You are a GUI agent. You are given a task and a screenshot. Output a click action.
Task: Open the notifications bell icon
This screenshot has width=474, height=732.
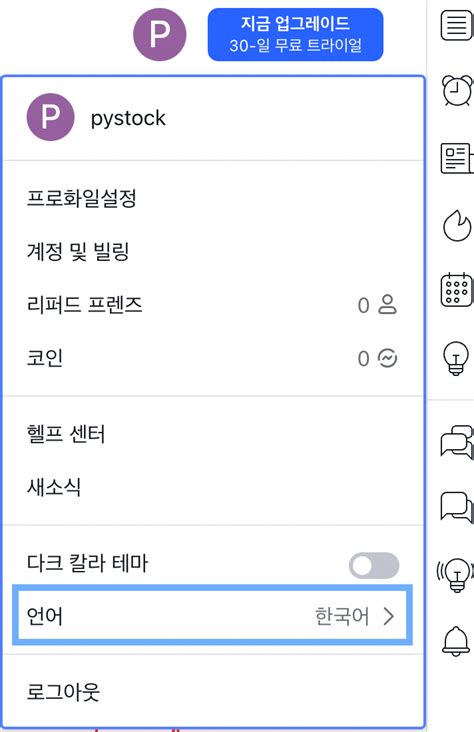[455, 641]
